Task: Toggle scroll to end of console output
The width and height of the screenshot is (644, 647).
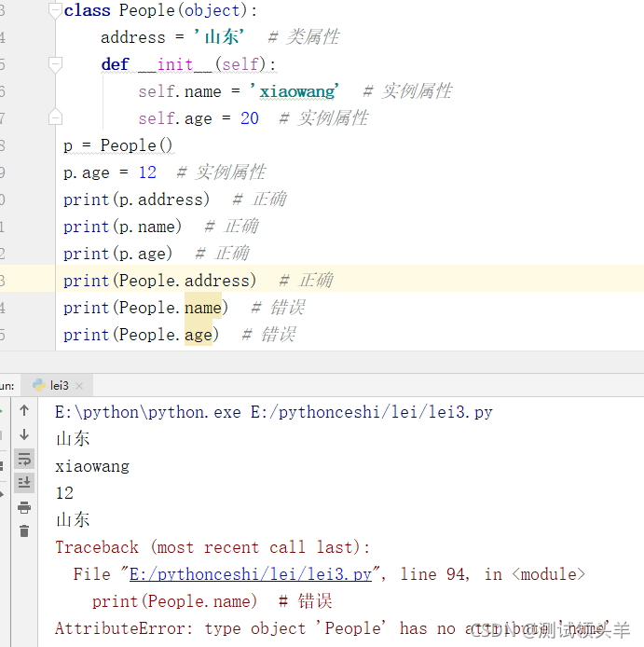Action: tap(24, 482)
